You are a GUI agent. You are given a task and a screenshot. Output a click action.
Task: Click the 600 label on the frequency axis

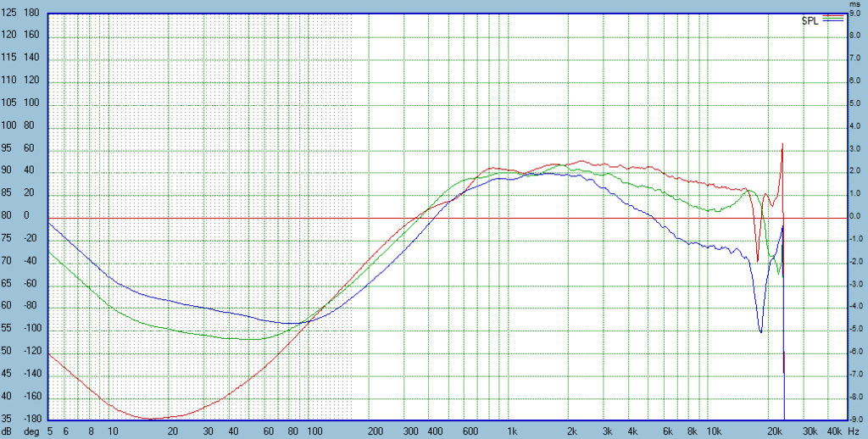tap(470, 431)
